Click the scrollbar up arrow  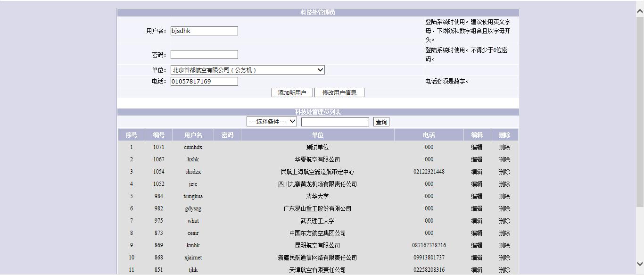click(x=640, y=11)
